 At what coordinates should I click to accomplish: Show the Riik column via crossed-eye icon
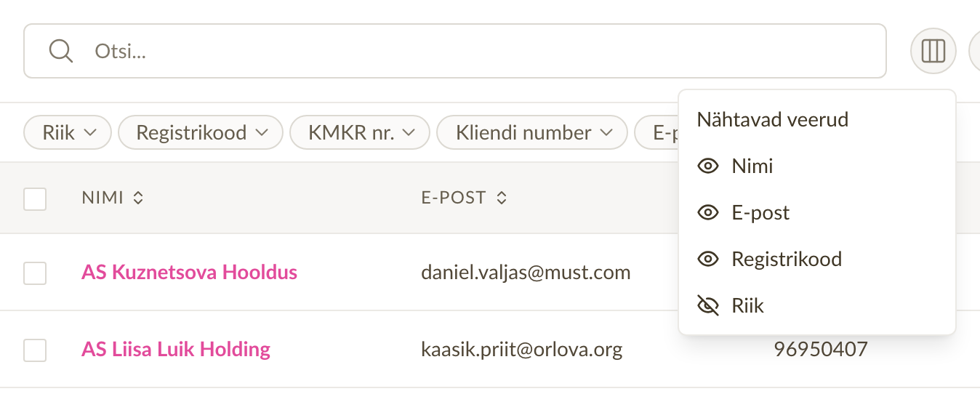[707, 306]
